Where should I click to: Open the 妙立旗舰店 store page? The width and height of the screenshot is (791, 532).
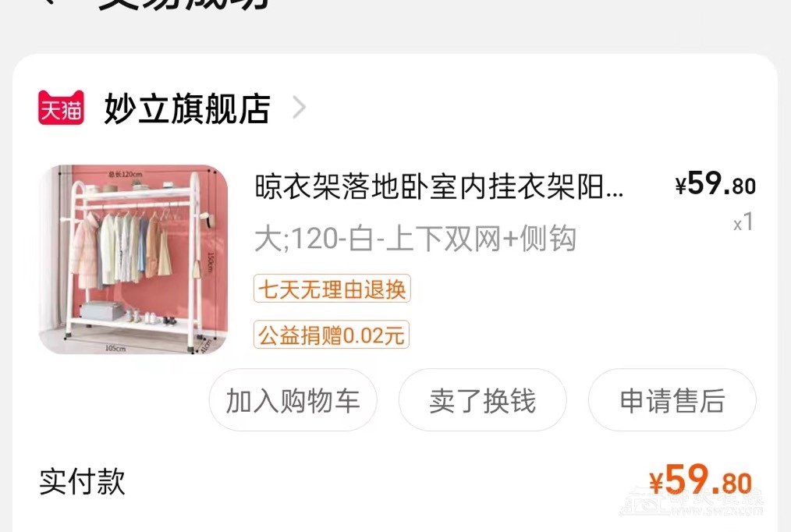187,108
